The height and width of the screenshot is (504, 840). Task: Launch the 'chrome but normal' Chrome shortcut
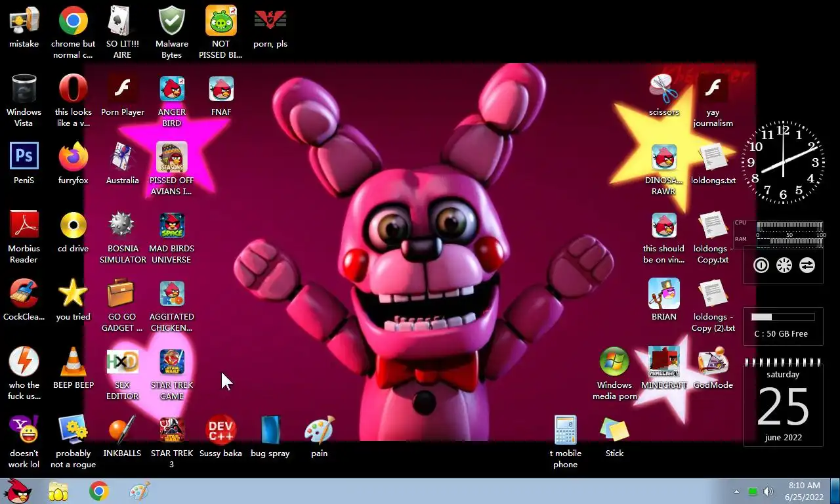(73, 21)
